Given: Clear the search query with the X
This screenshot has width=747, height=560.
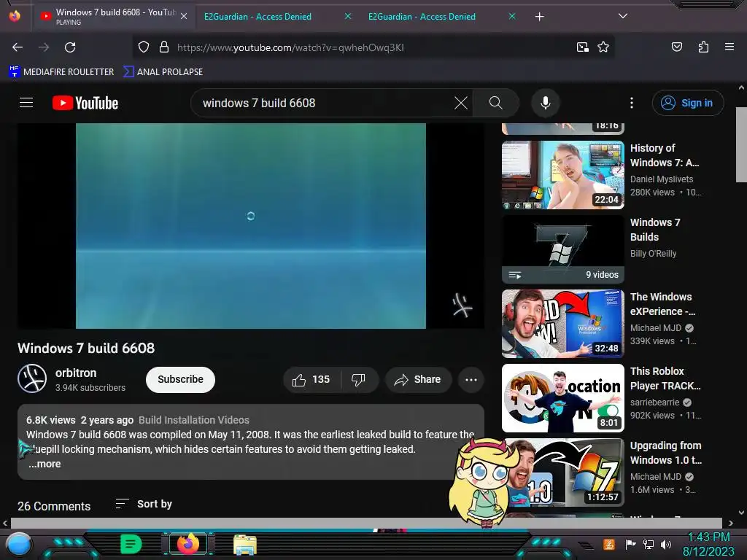Looking at the screenshot, I should [461, 103].
